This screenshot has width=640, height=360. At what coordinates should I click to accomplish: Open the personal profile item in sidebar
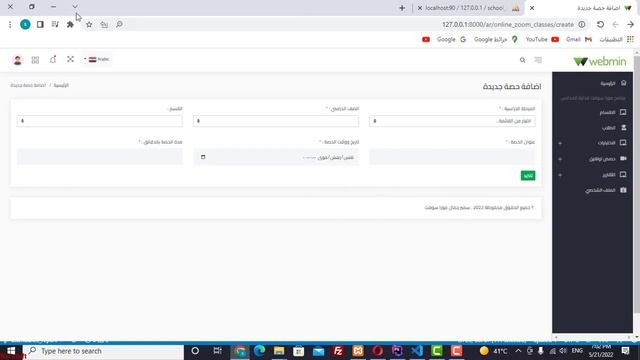click(x=606, y=190)
